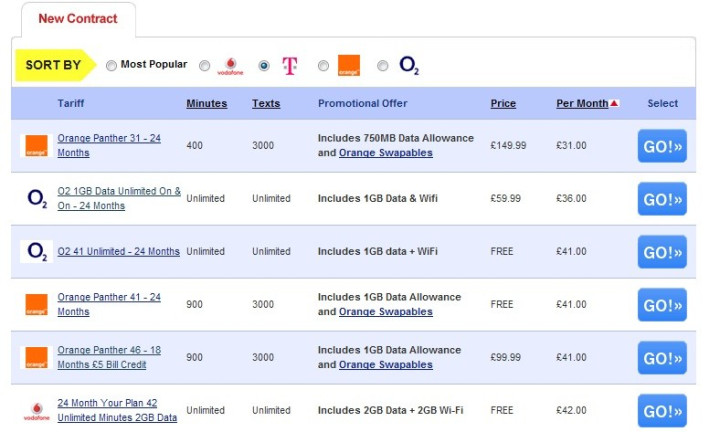The height and width of the screenshot is (432, 720).
Task: Click 'Includes 2GB Data + 2GB Wi-Fi' text
Action: [x=390, y=410]
